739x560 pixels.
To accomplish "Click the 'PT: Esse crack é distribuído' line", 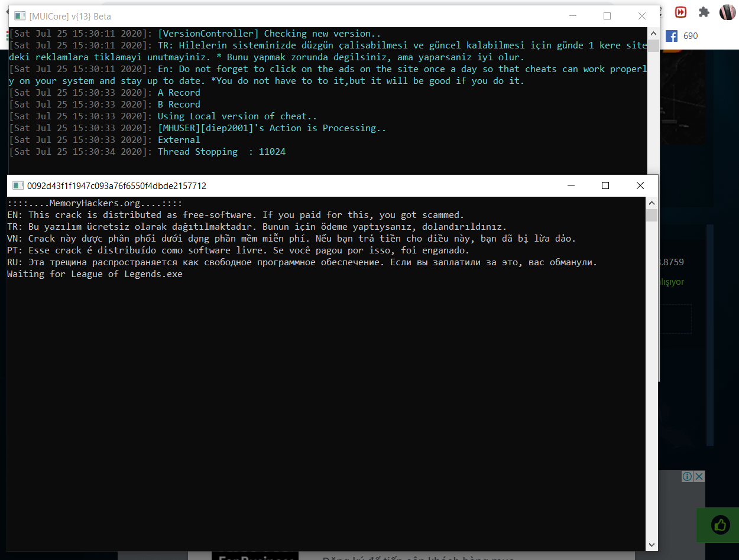I will tap(238, 250).
